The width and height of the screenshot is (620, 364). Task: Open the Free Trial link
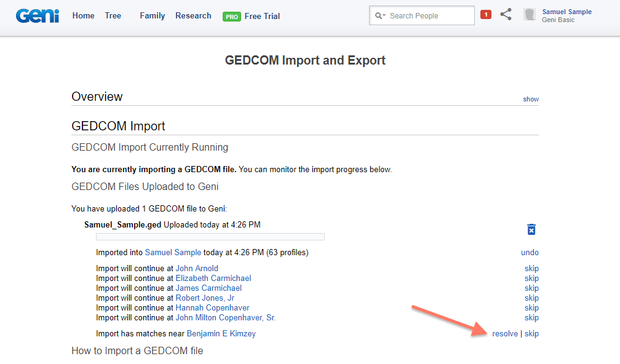[x=262, y=16]
